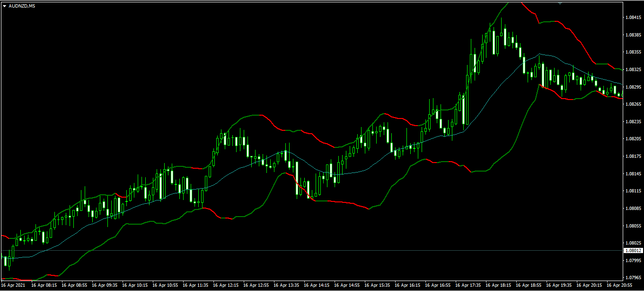Select the chart shift marker on top edge
644x291 pixels.
coord(560,3)
